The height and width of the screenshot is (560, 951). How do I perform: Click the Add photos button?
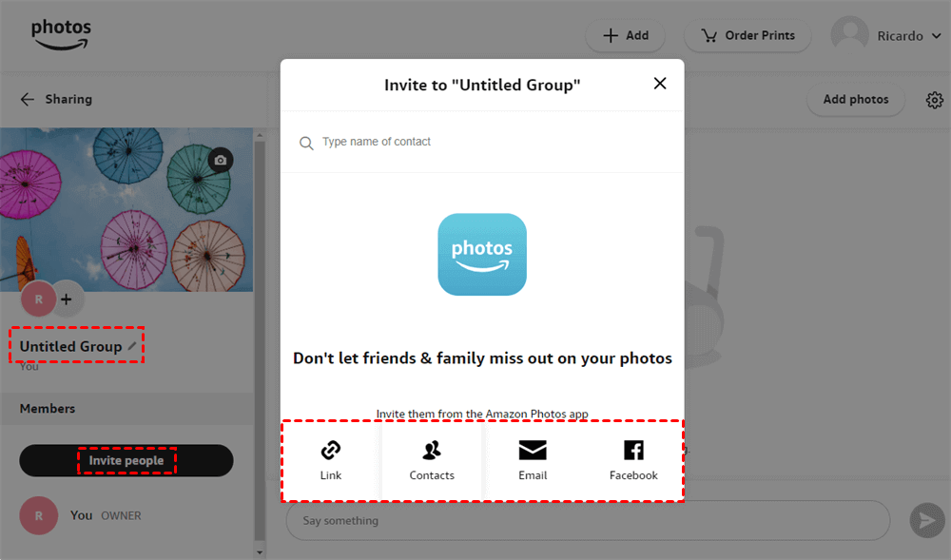click(x=855, y=100)
